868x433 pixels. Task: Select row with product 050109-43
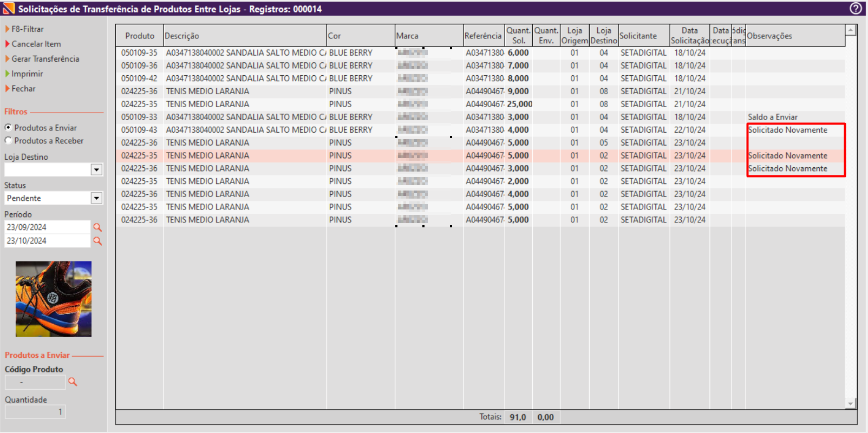point(480,130)
